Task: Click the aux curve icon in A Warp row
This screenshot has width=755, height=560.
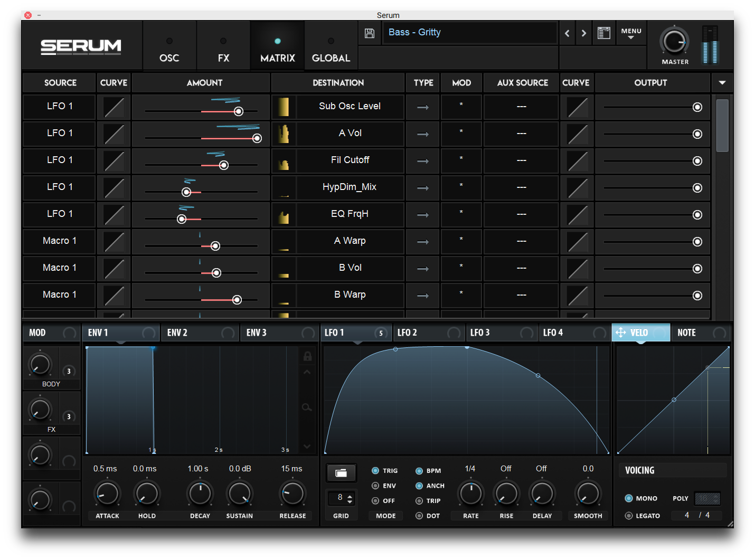Action: click(577, 242)
